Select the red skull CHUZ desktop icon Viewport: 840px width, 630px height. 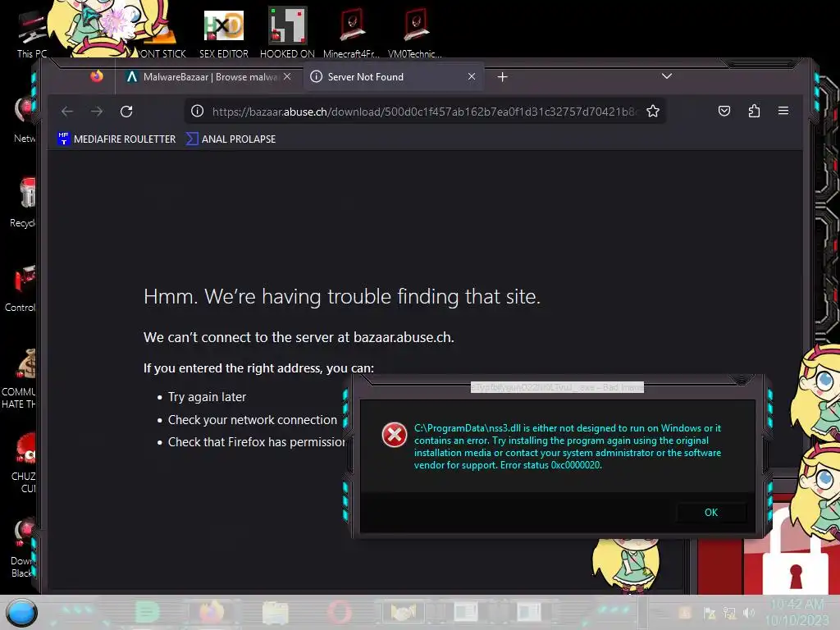click(24, 463)
